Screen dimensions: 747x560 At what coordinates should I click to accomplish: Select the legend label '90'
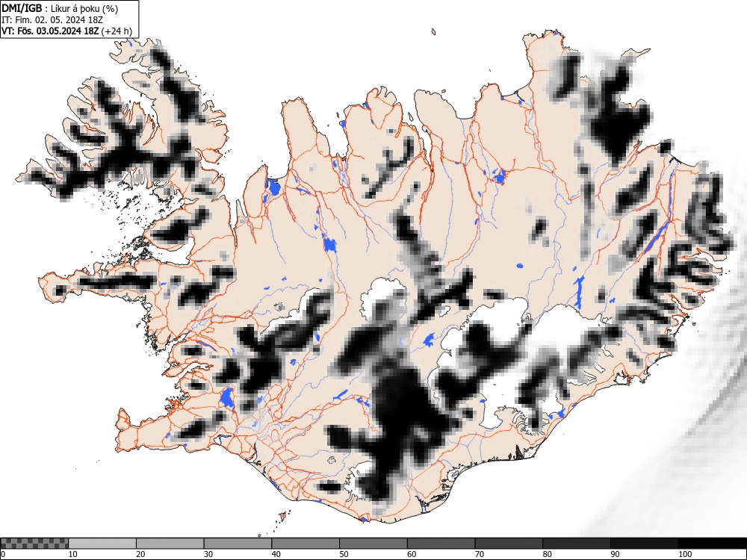(x=615, y=554)
